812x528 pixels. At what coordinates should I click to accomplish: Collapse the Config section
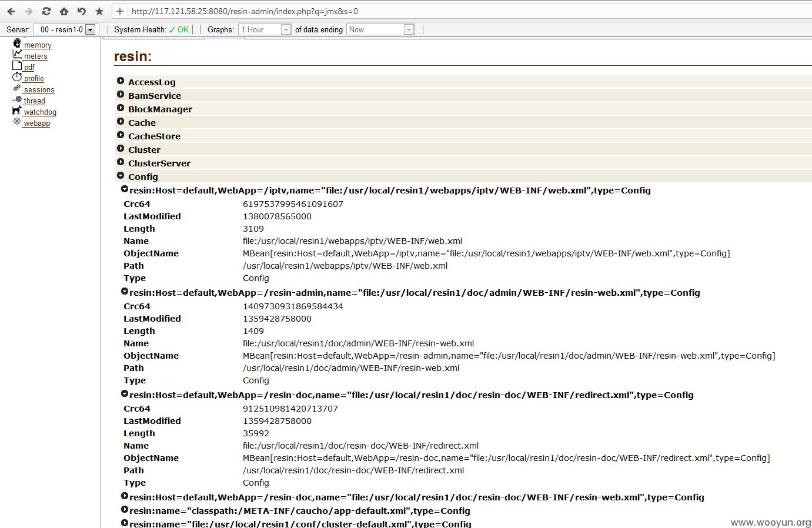121,176
